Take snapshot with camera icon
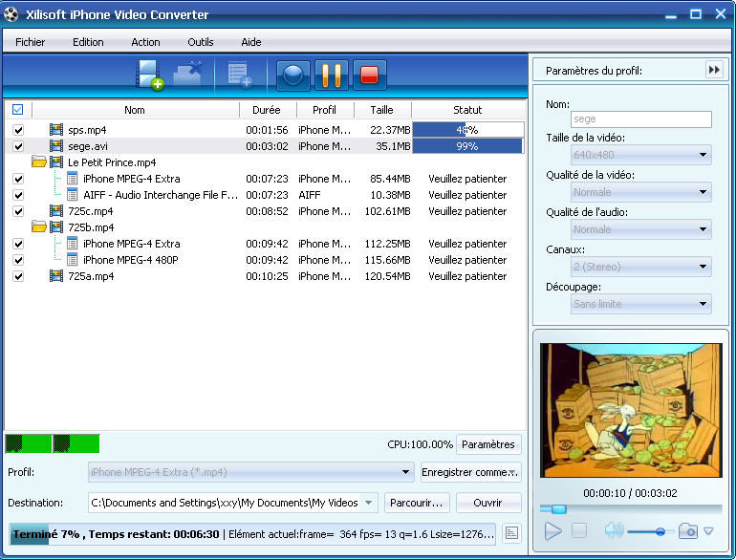Viewport: 736px width, 560px height. pos(687,531)
